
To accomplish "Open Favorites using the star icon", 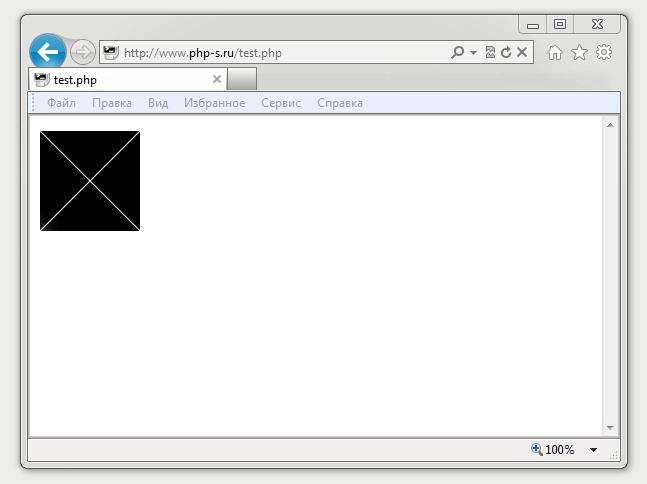I will pyautogui.click(x=579, y=52).
